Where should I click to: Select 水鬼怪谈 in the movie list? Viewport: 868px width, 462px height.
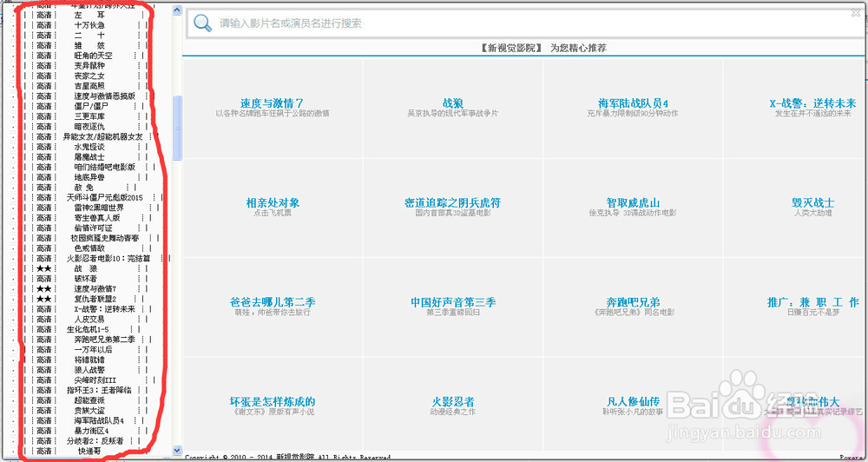point(89,147)
